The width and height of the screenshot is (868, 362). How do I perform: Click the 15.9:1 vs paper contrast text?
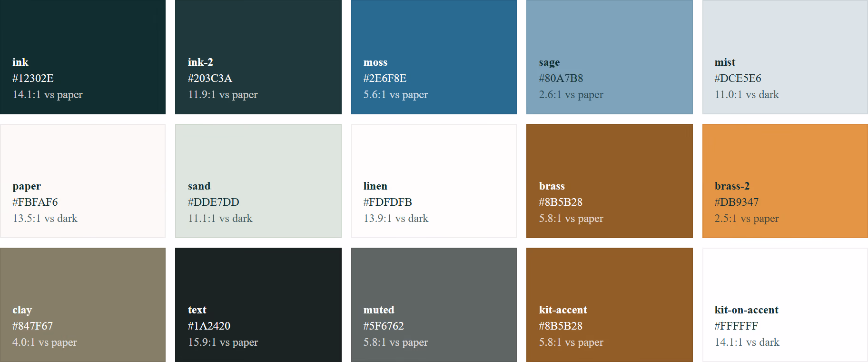(x=223, y=342)
